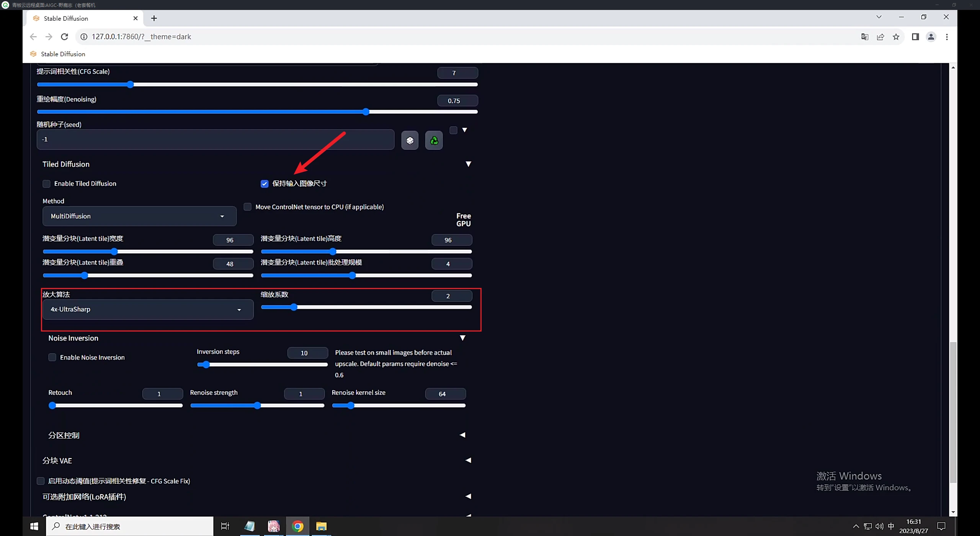
Task: Open File Explorer from taskbar
Action: (x=321, y=526)
